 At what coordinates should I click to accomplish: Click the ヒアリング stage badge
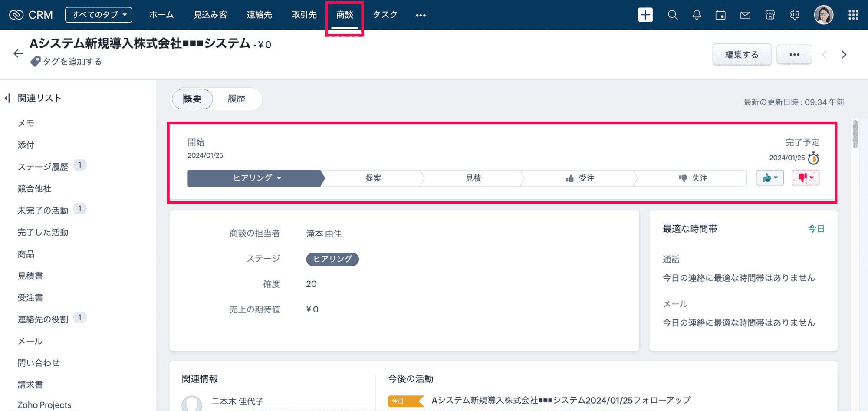click(x=332, y=259)
